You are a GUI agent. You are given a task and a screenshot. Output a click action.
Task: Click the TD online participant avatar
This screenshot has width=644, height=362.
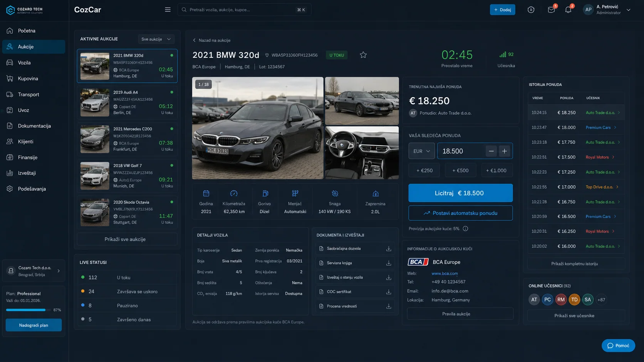(x=574, y=300)
